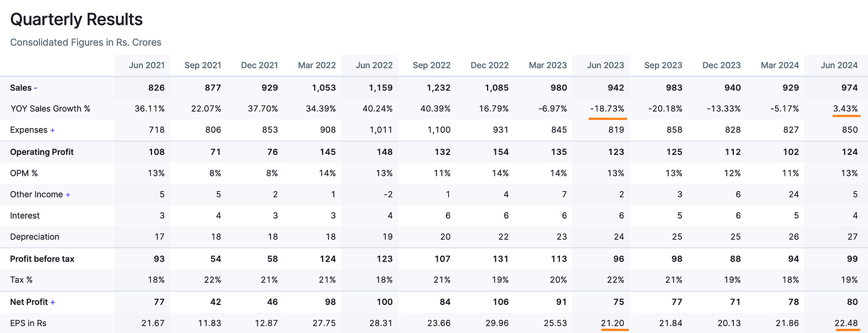Viewport: 868px width, 333px height.
Task: Select the Mar 2023 column header
Action: click(547, 65)
